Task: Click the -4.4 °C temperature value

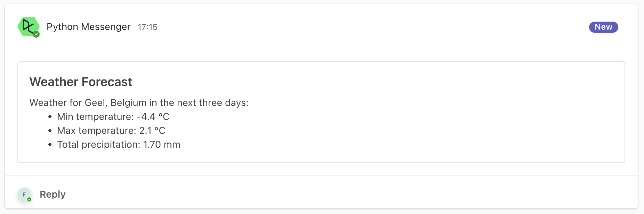Action: [153, 116]
